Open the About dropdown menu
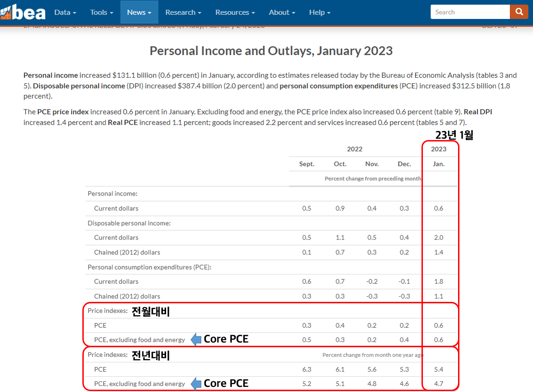 (282, 12)
